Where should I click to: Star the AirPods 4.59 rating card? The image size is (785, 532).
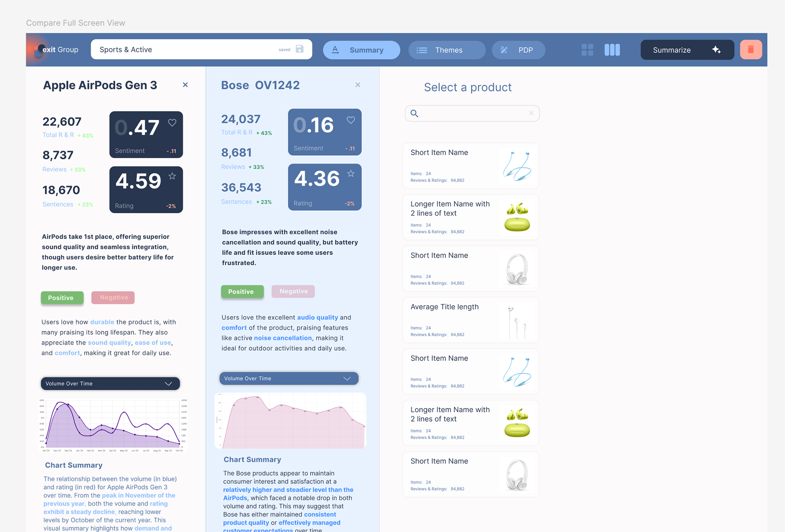(x=172, y=176)
